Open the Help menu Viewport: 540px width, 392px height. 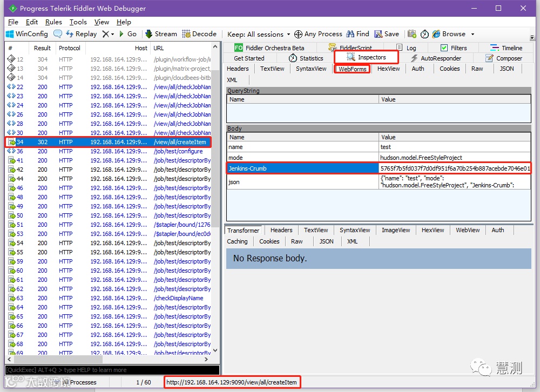click(124, 22)
